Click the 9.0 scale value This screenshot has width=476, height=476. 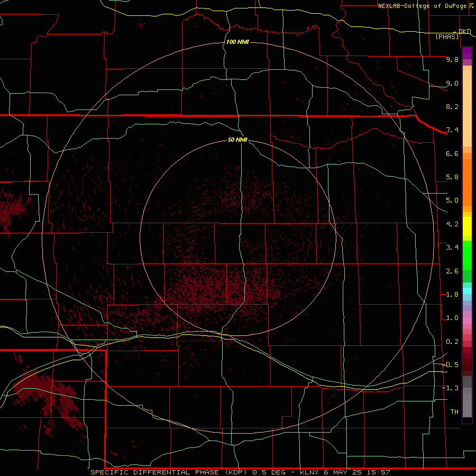452,83
